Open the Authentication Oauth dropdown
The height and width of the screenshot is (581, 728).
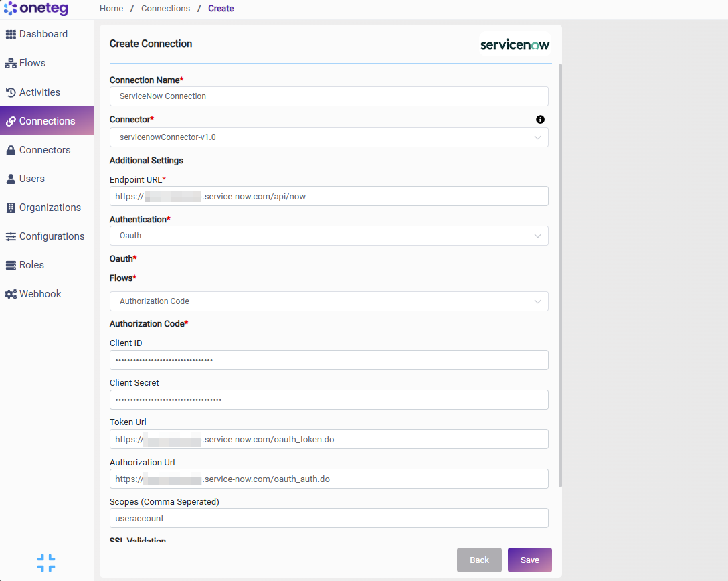[329, 236]
